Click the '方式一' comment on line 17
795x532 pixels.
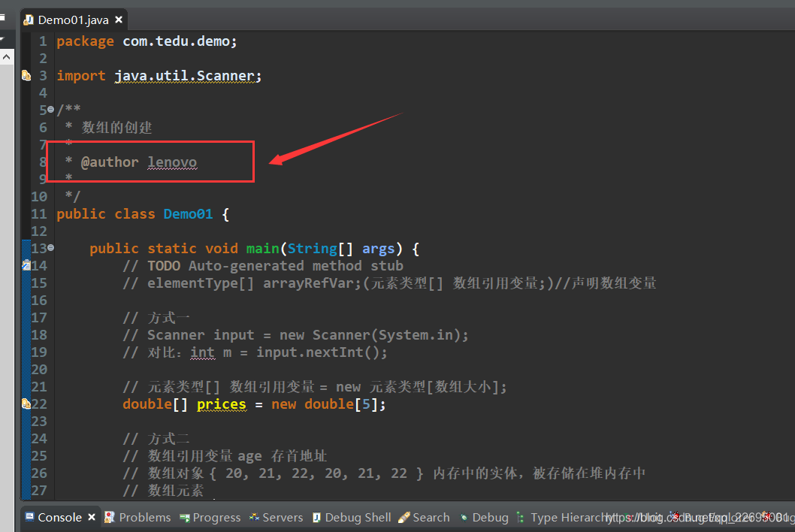pyautogui.click(x=169, y=318)
